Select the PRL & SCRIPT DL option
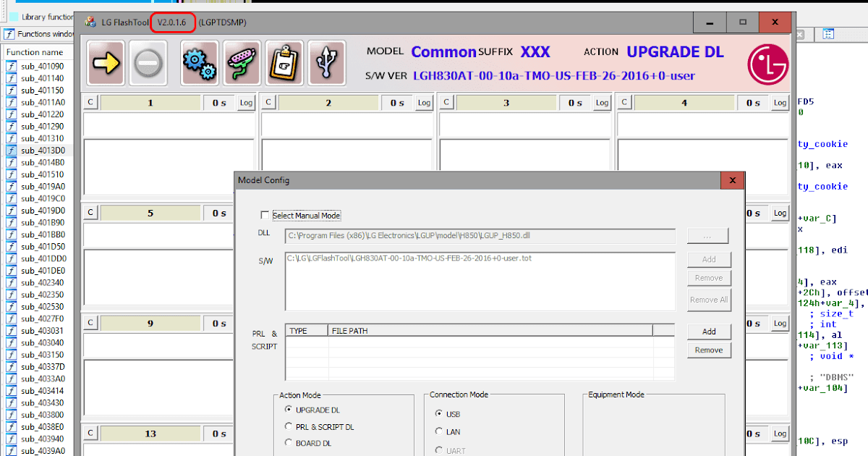 pyautogui.click(x=289, y=426)
